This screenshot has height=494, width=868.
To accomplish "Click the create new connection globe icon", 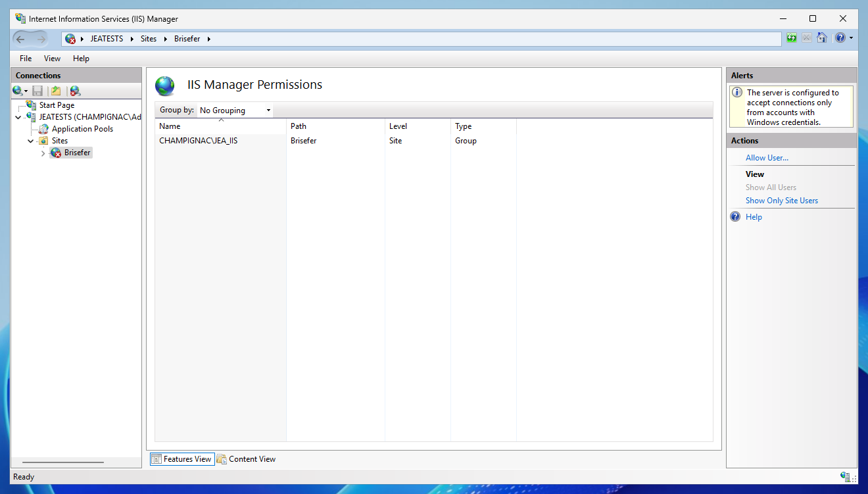I will (18, 91).
